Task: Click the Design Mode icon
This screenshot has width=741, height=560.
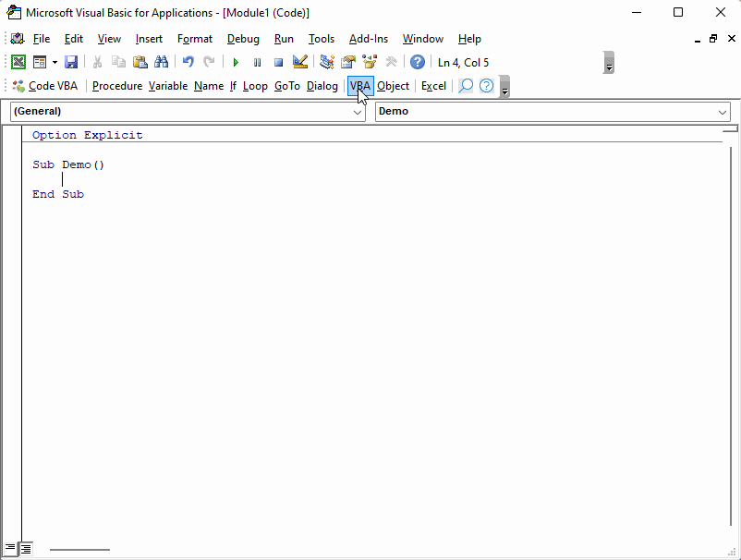Action: pos(299,62)
